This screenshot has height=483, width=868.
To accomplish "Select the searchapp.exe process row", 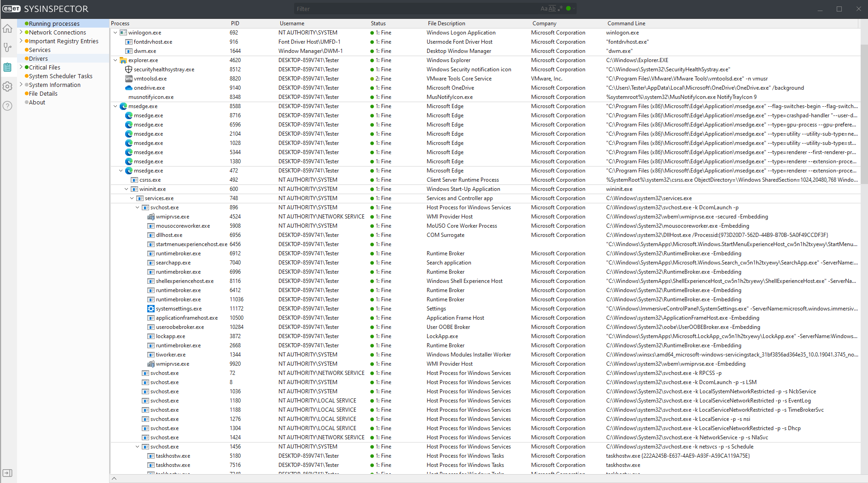I will point(486,263).
